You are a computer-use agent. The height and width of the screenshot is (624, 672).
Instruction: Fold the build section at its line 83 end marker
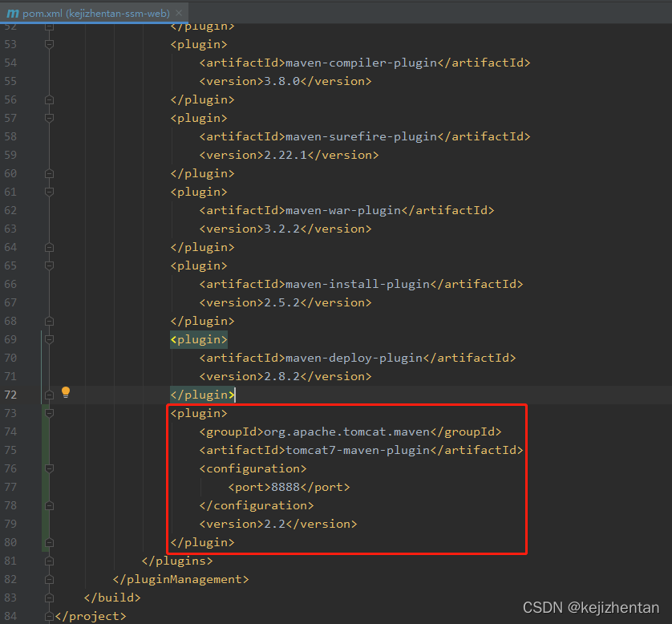click(49, 598)
